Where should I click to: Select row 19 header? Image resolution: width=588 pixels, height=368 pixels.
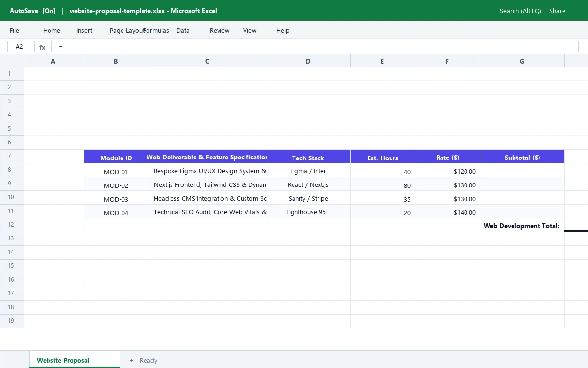click(x=12, y=321)
